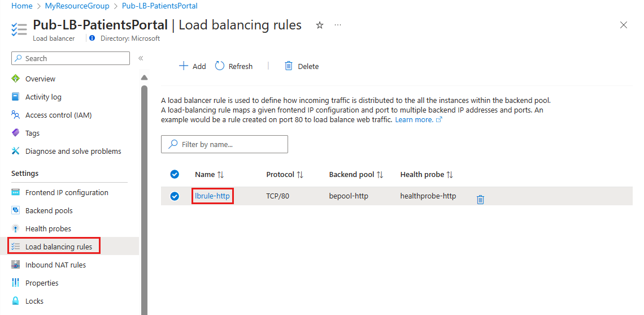Open Tags in the sidebar
644x315 pixels.
(x=32, y=133)
